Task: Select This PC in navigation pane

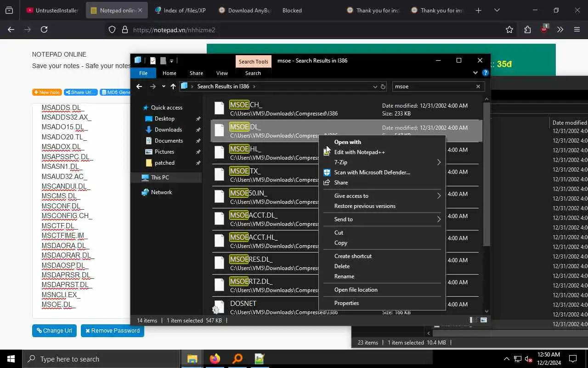Action: (x=160, y=178)
